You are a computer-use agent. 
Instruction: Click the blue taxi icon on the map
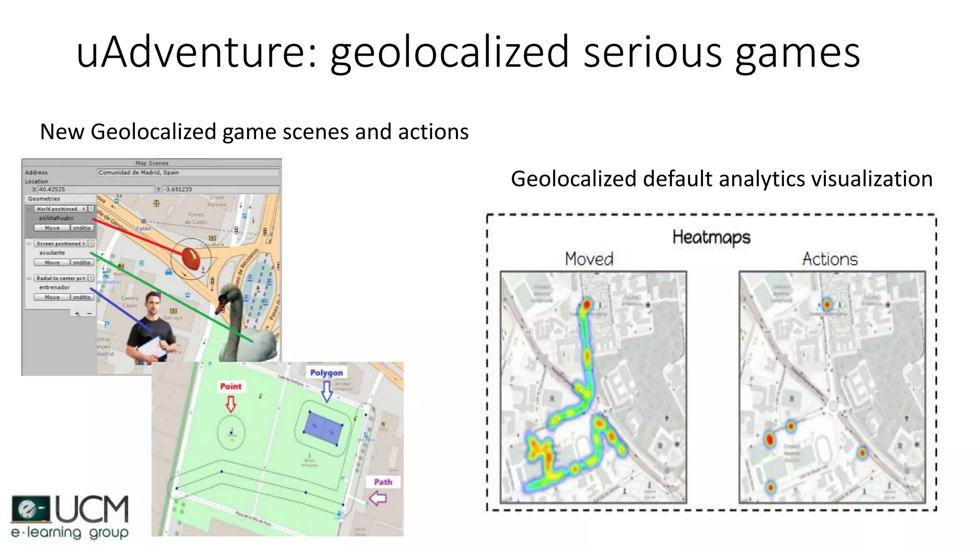(168, 272)
